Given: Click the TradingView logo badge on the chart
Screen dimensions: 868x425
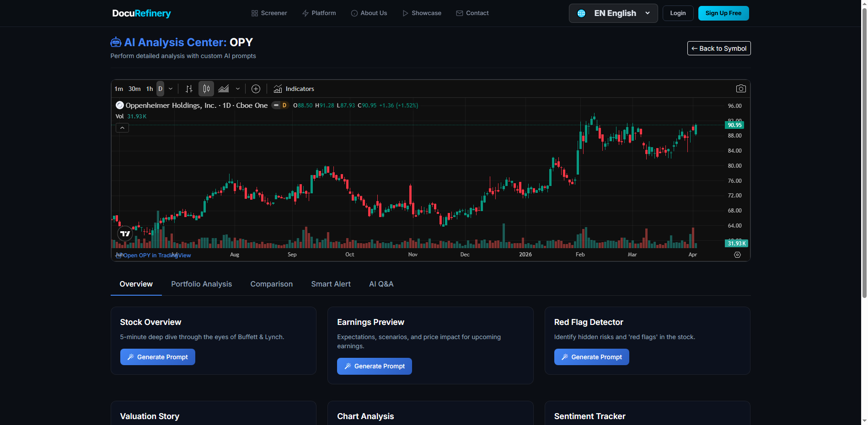Looking at the screenshot, I should pyautogui.click(x=125, y=234).
